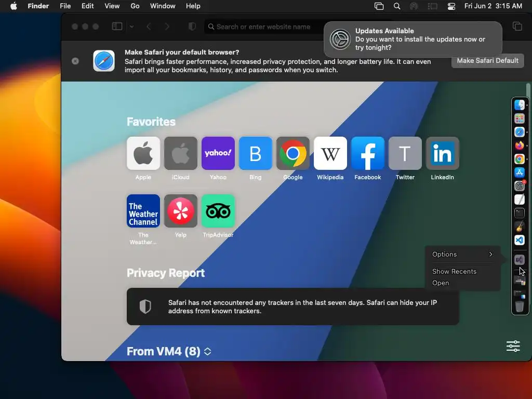Open the Window menu
This screenshot has width=532, height=399.
pos(163,6)
